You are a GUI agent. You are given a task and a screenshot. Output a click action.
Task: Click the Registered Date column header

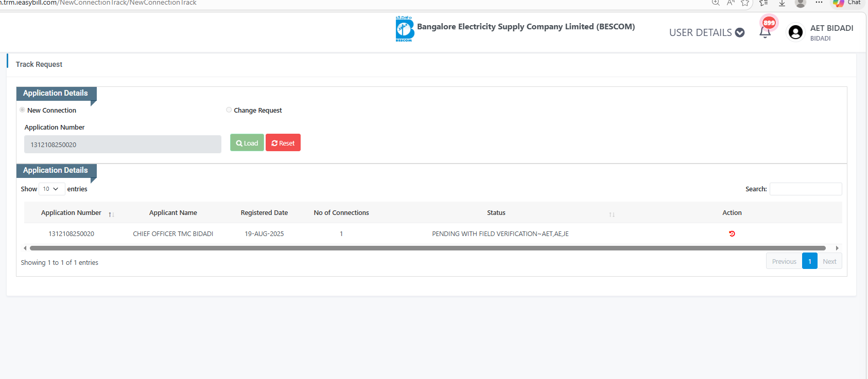(264, 212)
